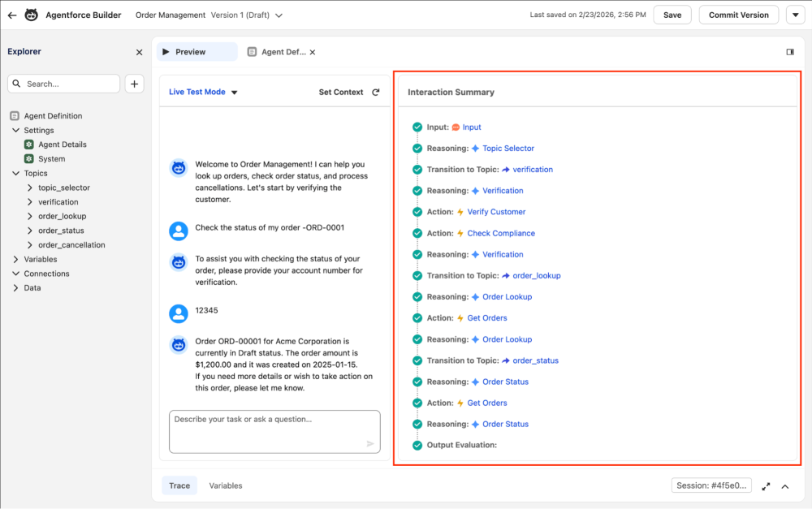Switch to the Variables tab
The height and width of the screenshot is (509, 812).
coord(225,485)
